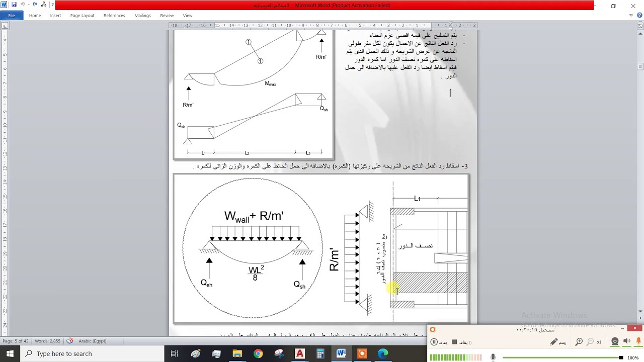Image resolution: width=644 pixels, height=362 pixels.
Task: Click the scroll down arrow of document scrollbar
Action: point(640,312)
